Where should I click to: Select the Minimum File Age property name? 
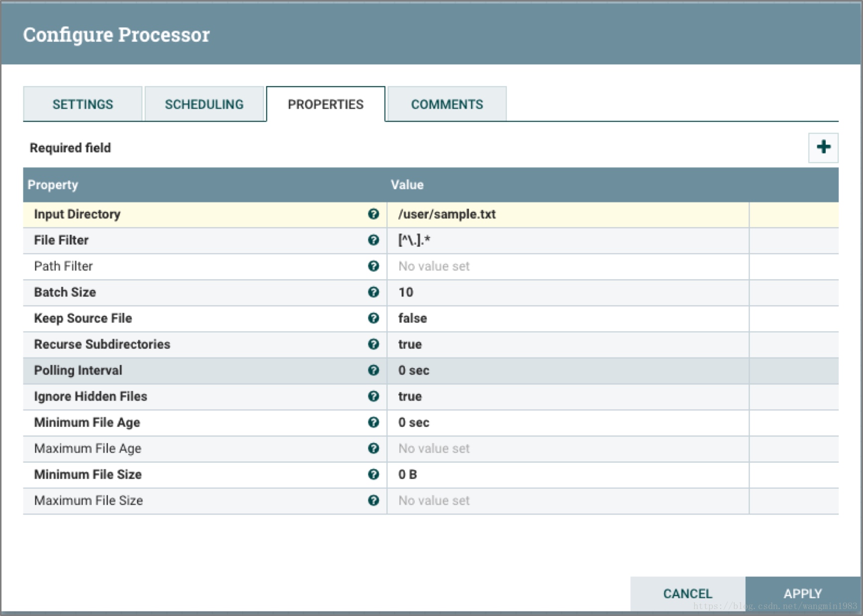[x=87, y=422]
